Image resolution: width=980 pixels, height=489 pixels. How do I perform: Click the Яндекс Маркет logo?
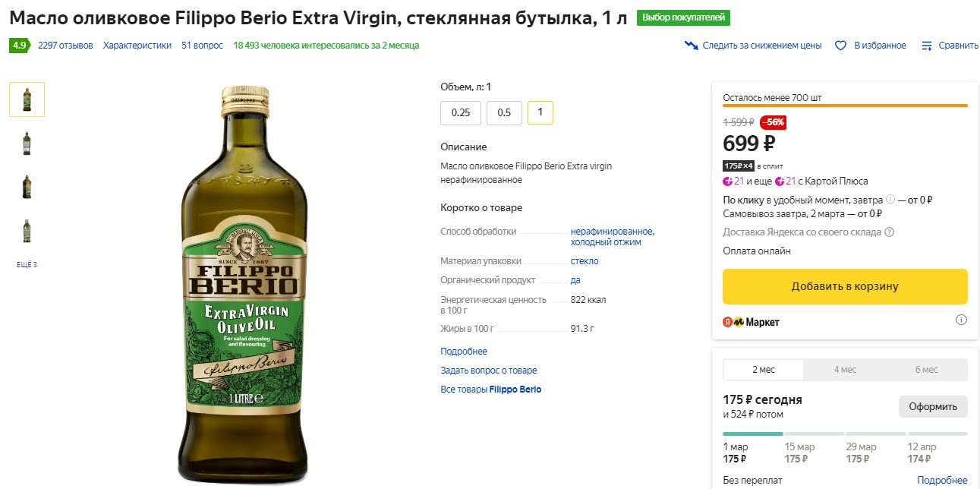[x=752, y=321]
